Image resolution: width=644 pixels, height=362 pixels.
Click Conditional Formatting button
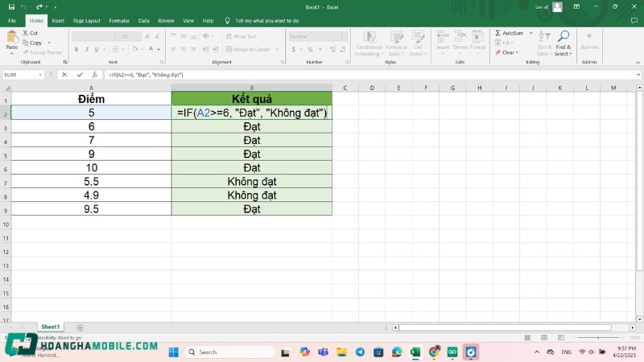click(369, 43)
